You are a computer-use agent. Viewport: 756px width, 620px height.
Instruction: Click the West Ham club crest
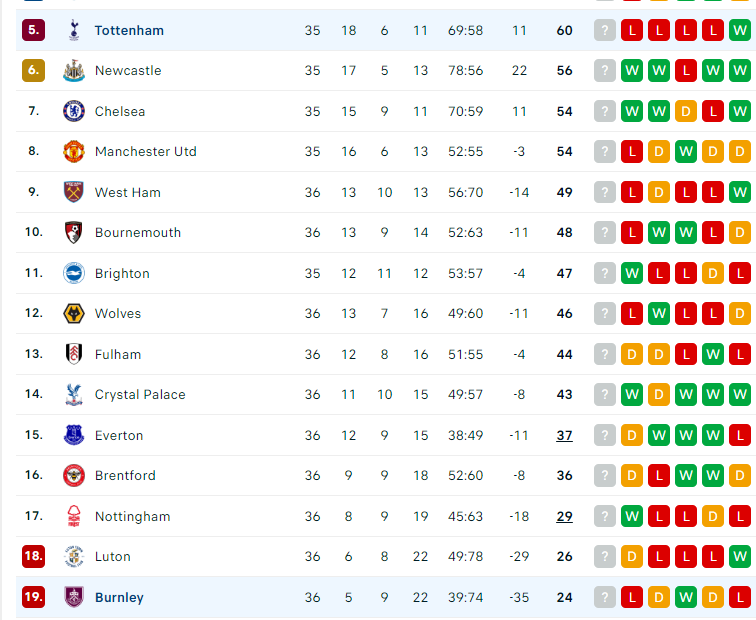74,192
